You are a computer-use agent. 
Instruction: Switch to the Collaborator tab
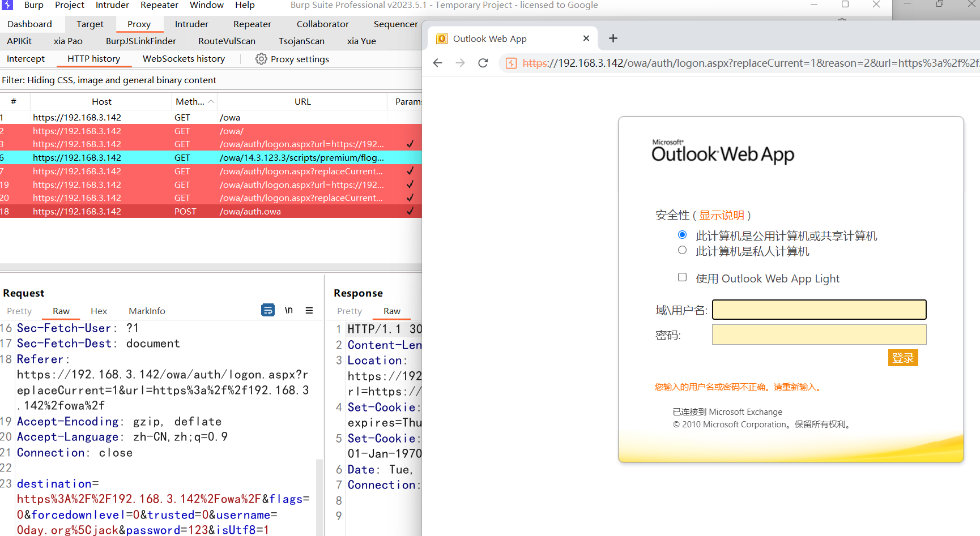(322, 24)
